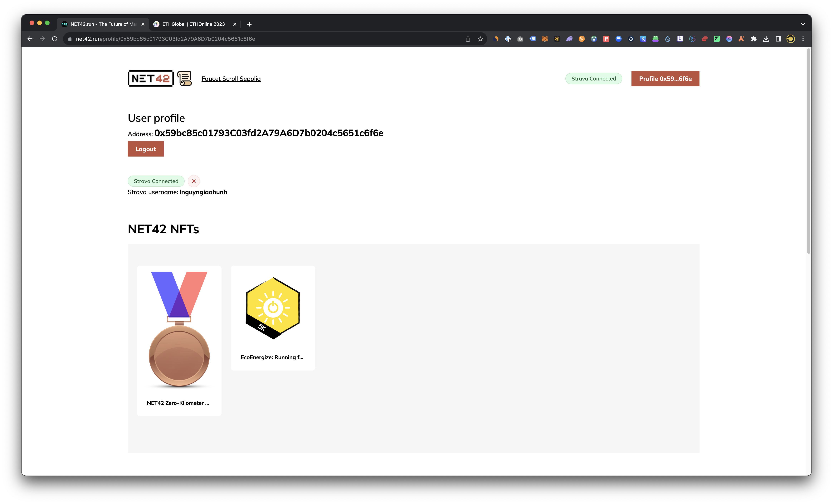Viewport: 833px width, 504px height.
Task: Click the share page icon
Action: pyautogui.click(x=468, y=39)
